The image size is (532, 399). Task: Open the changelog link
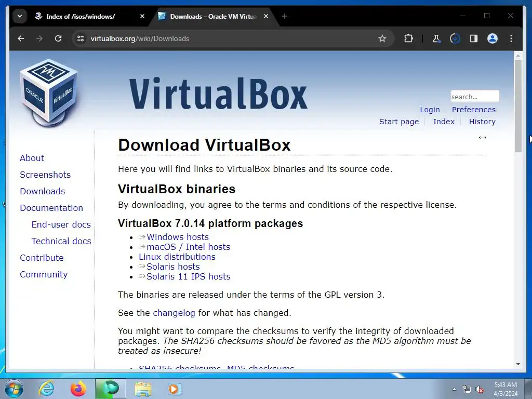pos(174,313)
